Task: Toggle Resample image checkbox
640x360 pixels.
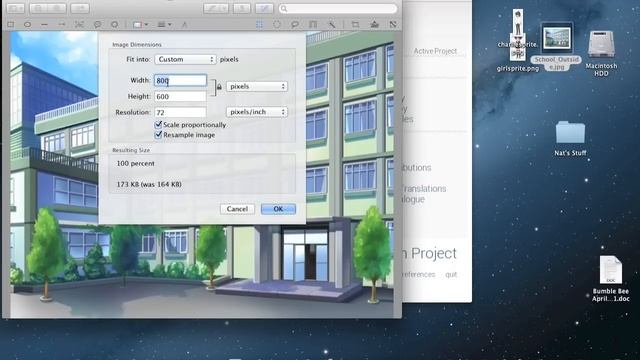Action: pyautogui.click(x=158, y=135)
